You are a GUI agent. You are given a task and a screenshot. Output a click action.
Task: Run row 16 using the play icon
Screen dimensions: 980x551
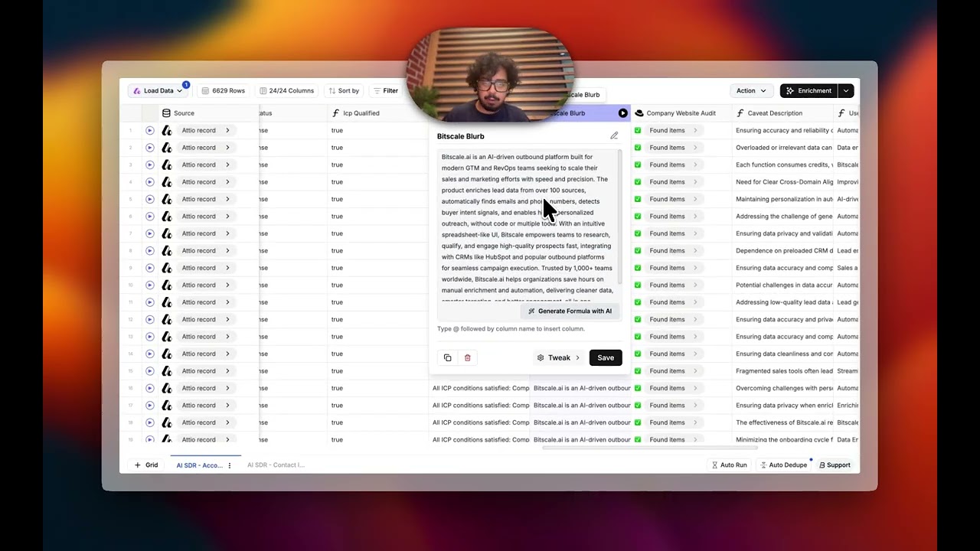pos(150,388)
